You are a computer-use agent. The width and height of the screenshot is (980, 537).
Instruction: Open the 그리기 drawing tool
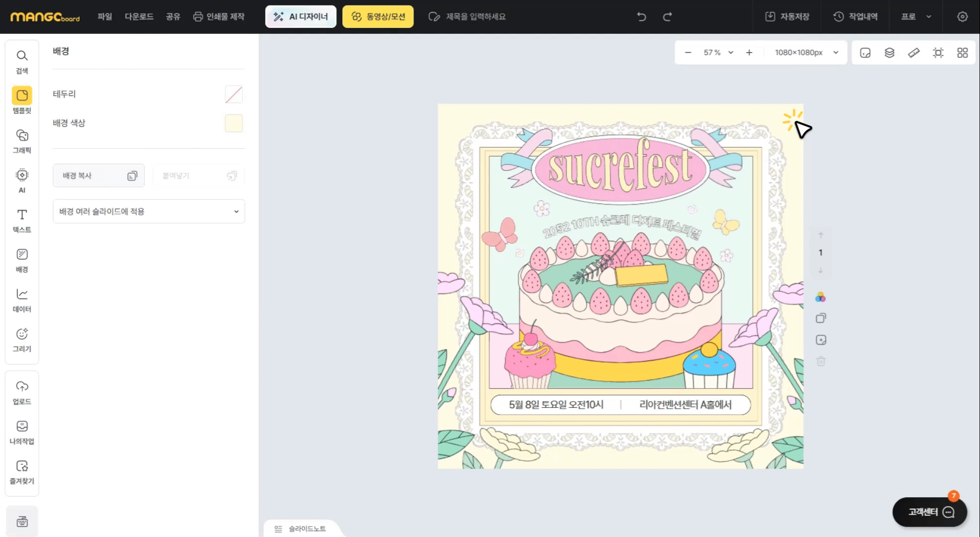click(x=22, y=340)
